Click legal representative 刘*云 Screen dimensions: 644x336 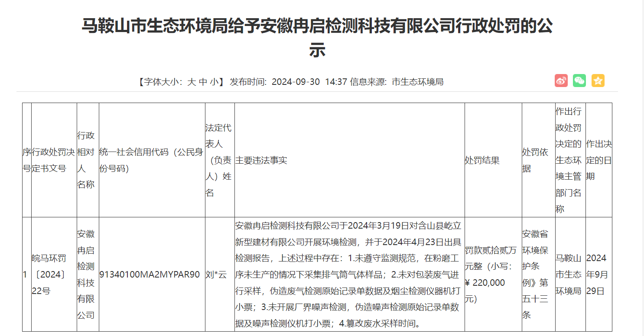coord(220,275)
